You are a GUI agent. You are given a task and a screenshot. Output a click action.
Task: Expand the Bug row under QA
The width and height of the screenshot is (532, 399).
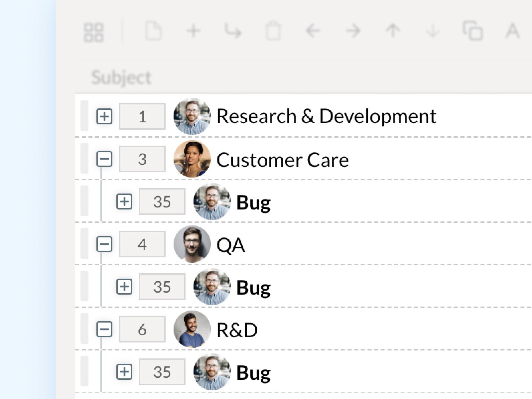124,287
